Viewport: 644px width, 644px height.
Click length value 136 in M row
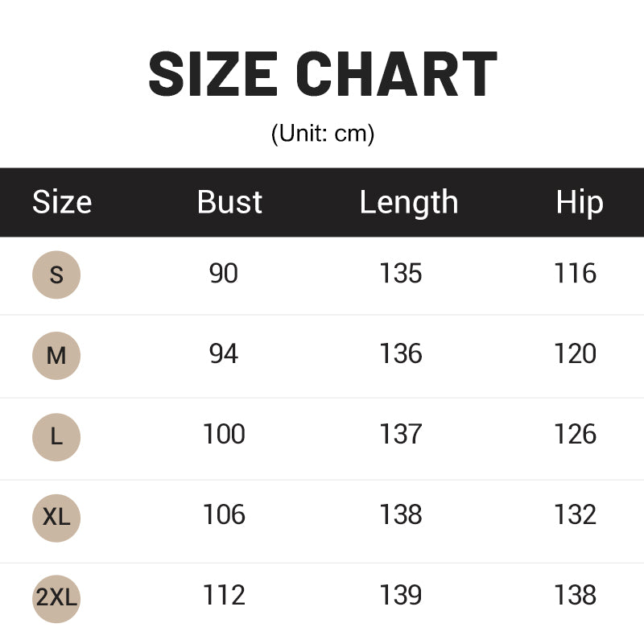[401, 354]
